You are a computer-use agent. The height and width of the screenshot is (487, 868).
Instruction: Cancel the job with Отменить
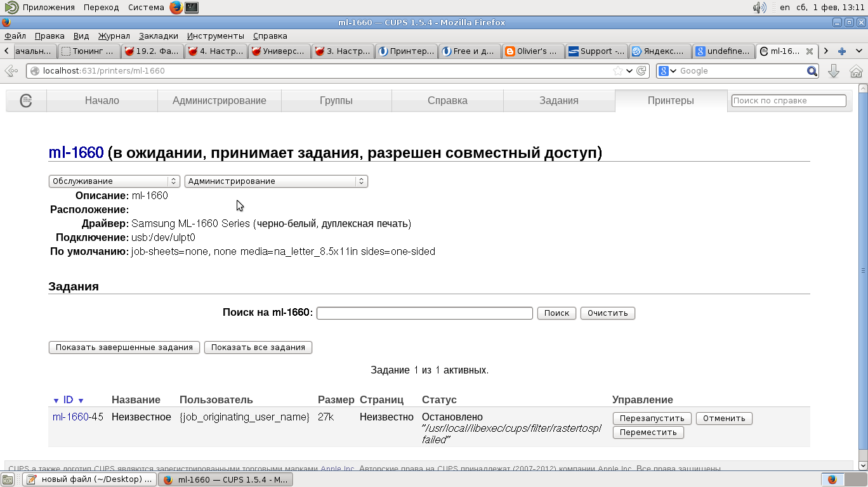724,419
